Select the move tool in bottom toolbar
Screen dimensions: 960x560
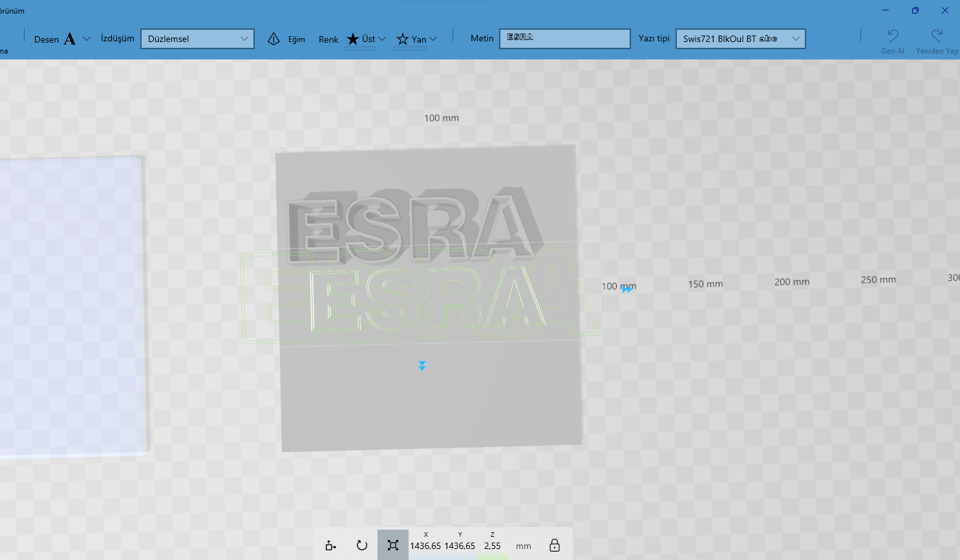pos(330,545)
